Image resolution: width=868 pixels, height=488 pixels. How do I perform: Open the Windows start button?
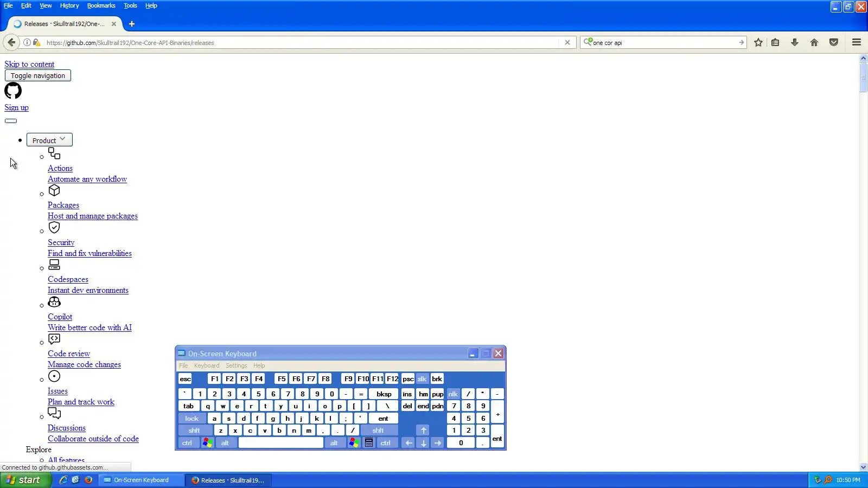[x=25, y=480]
